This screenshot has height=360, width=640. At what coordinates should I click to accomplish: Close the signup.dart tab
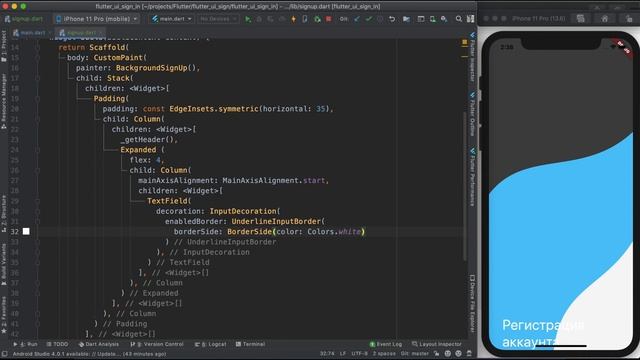click(101, 33)
